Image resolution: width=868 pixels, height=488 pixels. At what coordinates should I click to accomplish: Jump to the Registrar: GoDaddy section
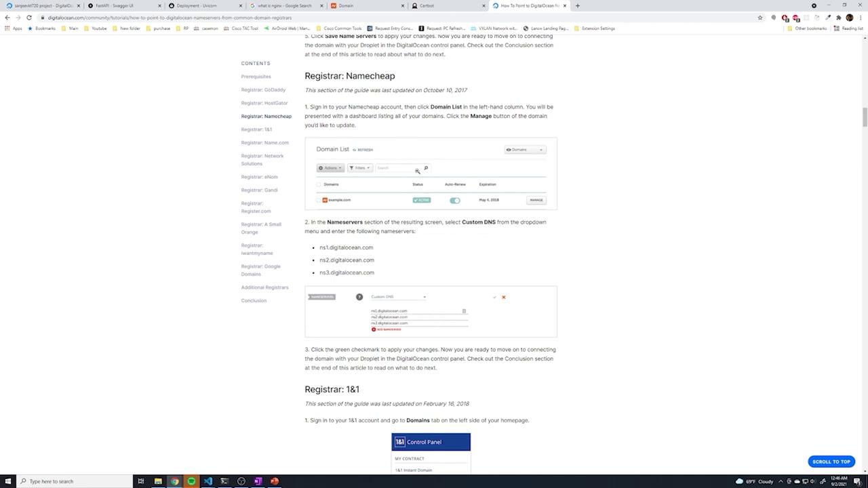pyautogui.click(x=263, y=89)
